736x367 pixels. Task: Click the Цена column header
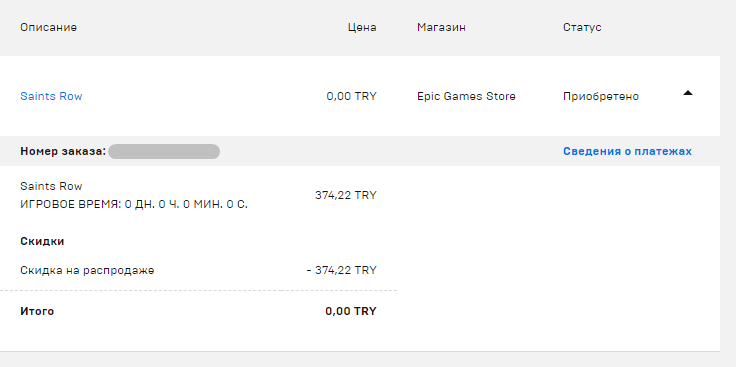coord(362,27)
